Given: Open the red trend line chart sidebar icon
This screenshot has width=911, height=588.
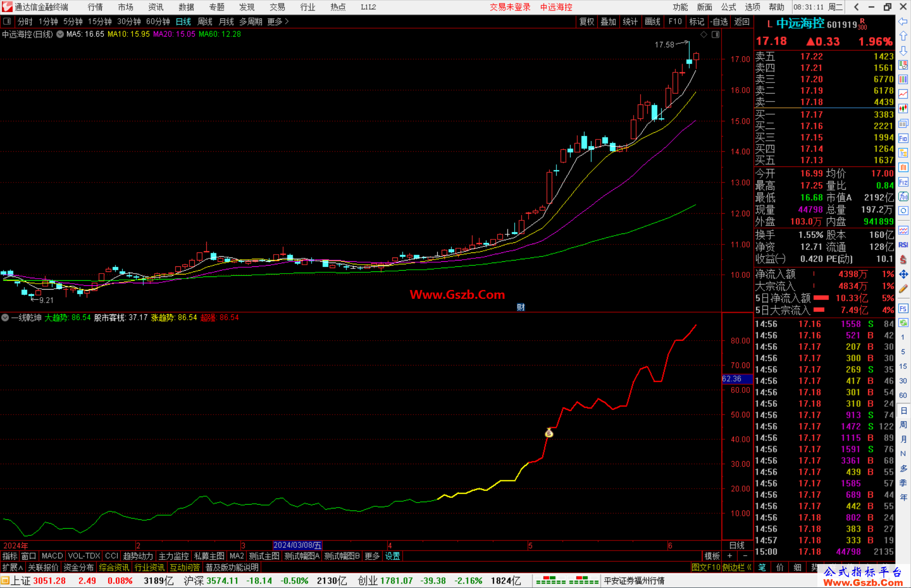Looking at the screenshot, I should click(x=903, y=94).
